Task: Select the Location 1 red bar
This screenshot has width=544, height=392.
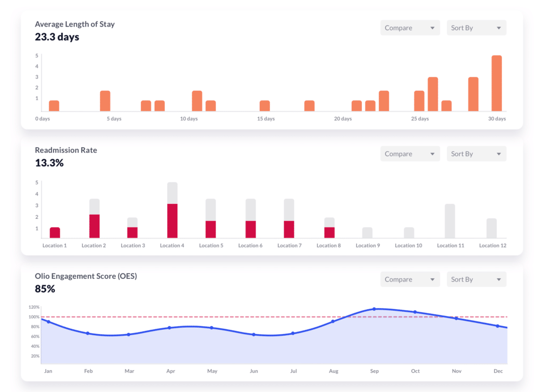Action: (55, 233)
